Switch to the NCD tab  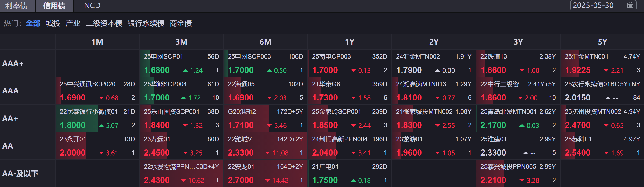point(92,6)
